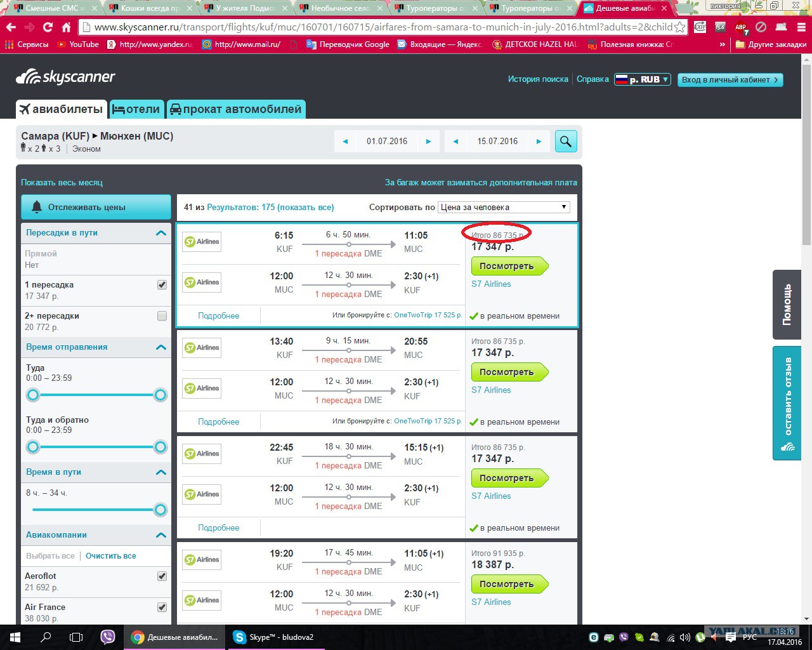Image resolution: width=812 pixels, height=650 pixels.
Task: Bookmark this page with the star icon
Action: [680, 27]
